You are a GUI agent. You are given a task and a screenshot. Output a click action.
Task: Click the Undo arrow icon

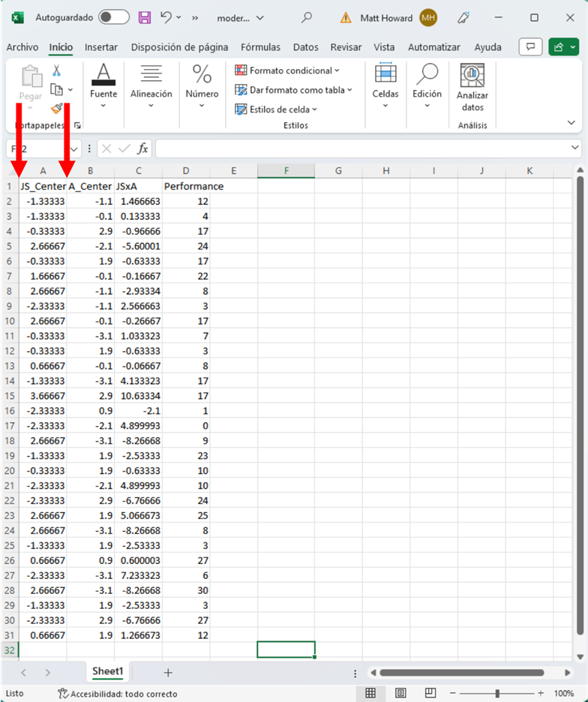(x=166, y=17)
